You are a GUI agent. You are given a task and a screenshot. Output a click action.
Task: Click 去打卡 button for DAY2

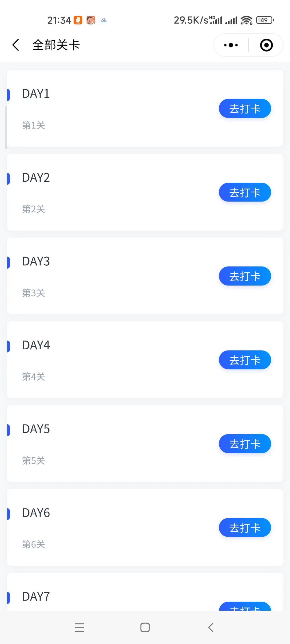pos(245,192)
